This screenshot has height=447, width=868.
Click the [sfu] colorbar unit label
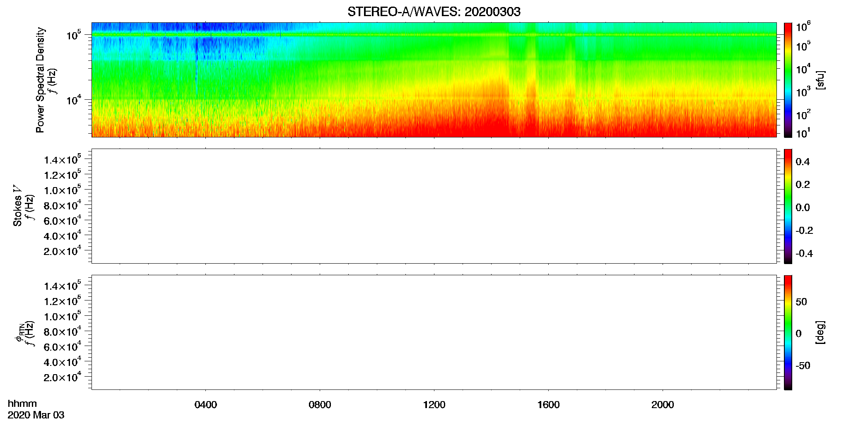coord(820,80)
